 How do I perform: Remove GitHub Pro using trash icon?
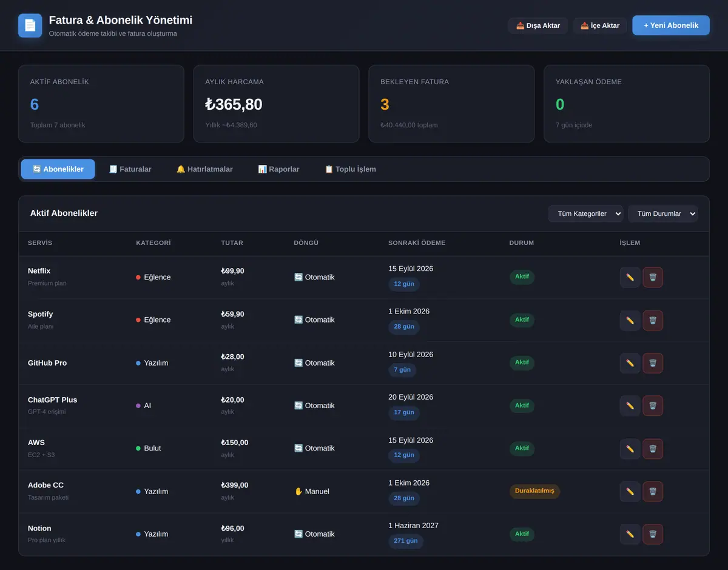653,363
